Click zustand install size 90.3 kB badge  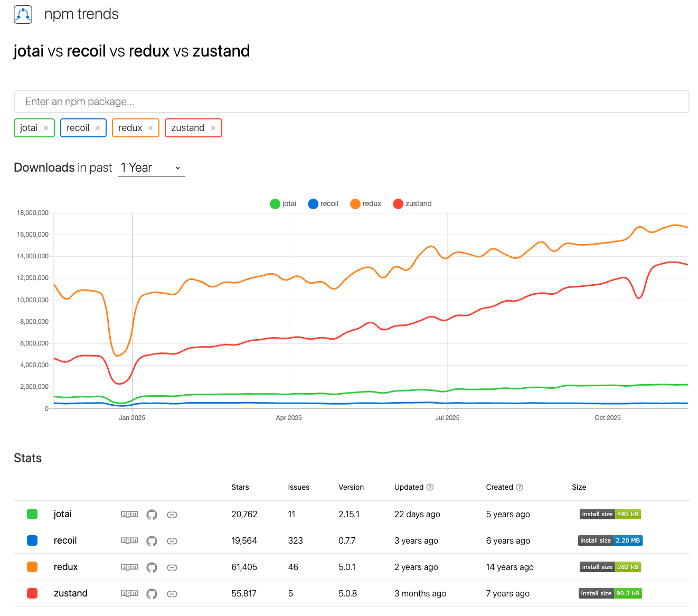tap(610, 593)
